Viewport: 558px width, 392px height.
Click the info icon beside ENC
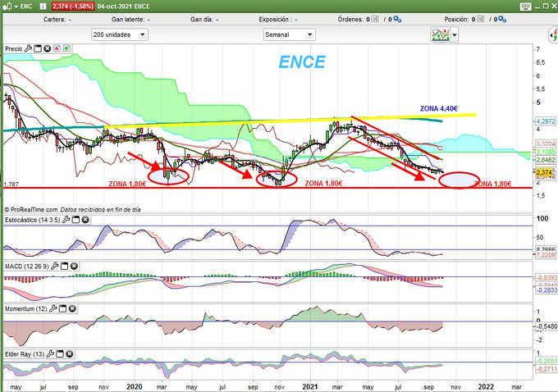click(x=43, y=7)
